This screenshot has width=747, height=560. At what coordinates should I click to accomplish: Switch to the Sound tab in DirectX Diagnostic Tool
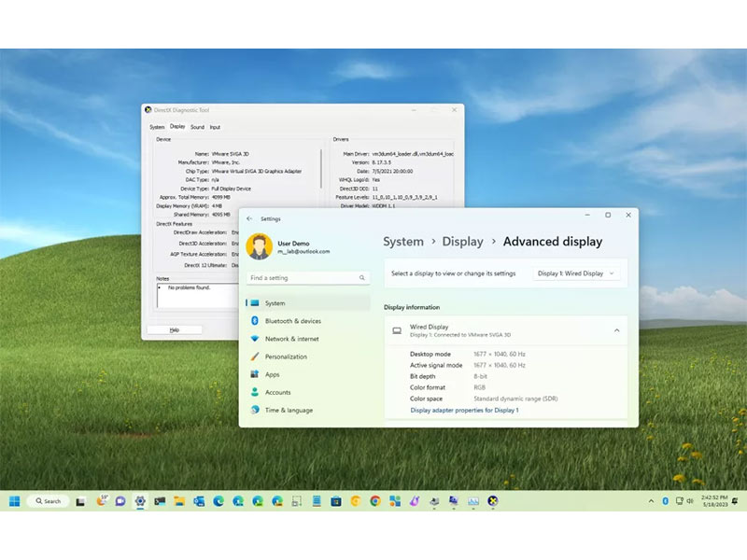[x=197, y=127]
